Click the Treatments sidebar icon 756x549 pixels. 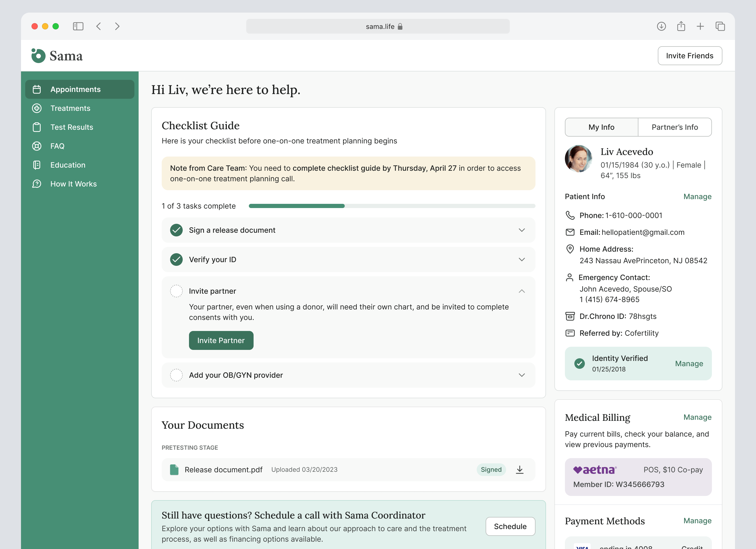click(37, 108)
